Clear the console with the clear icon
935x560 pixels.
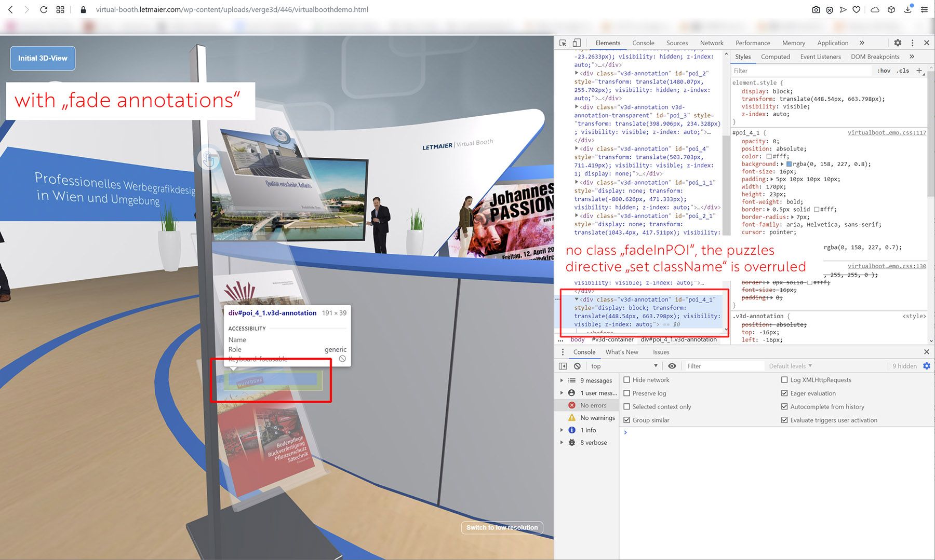(x=577, y=366)
